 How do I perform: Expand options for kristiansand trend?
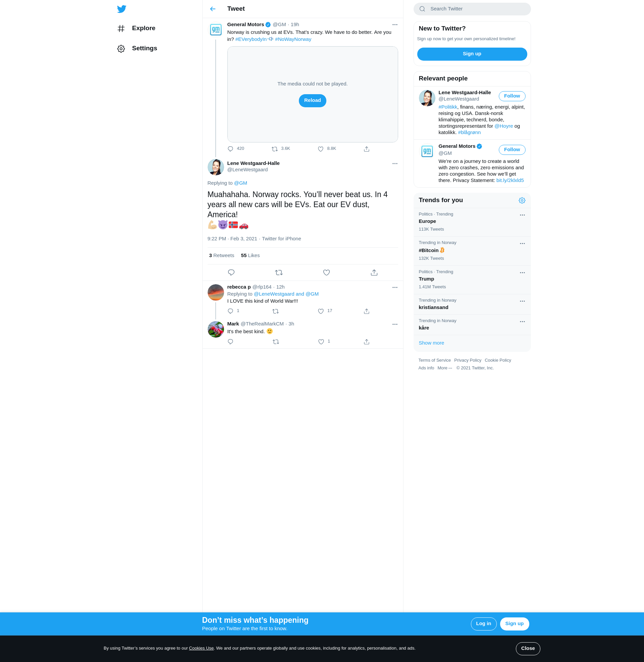point(522,301)
